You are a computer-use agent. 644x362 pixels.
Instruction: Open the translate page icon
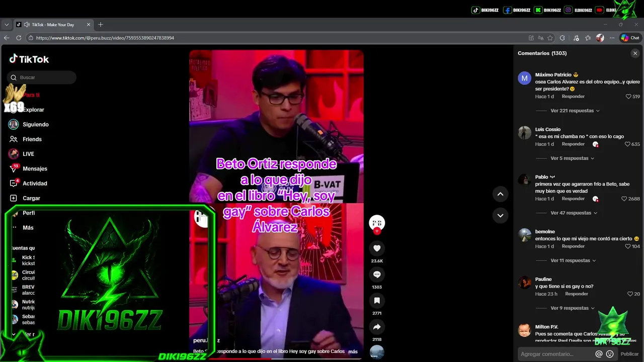pyautogui.click(x=541, y=38)
